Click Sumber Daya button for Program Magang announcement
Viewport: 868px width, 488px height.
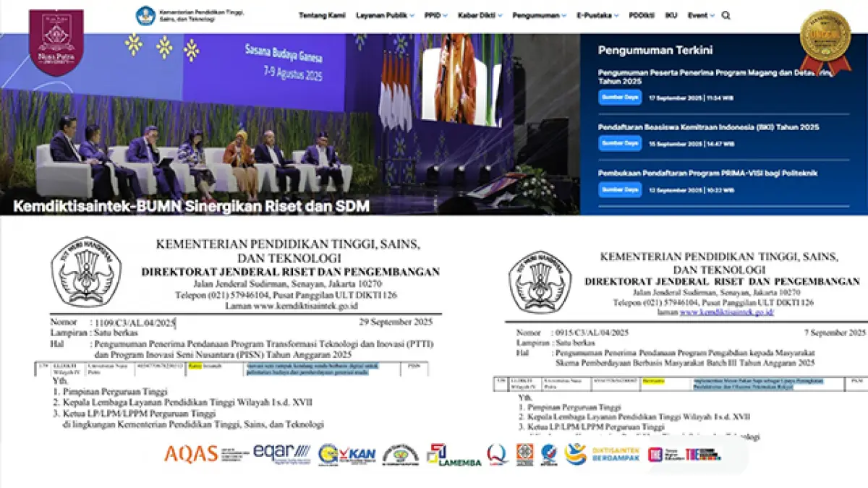click(620, 97)
